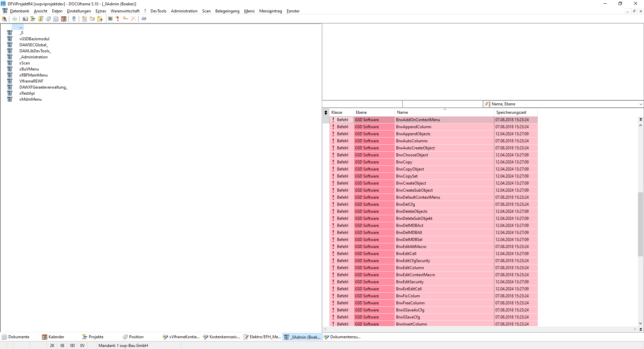This screenshot has height=349, width=644.
Task: Click the red X delete toolbar icon
Action: pos(133,19)
